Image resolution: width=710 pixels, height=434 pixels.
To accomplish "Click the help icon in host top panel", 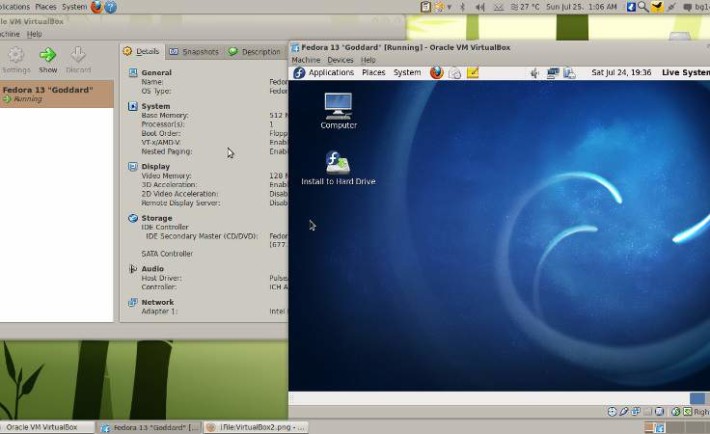I will tap(110, 7).
